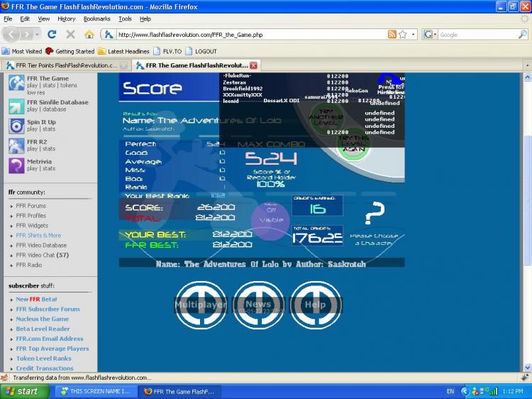Click the Metrivia purple question mark icon

(16, 165)
